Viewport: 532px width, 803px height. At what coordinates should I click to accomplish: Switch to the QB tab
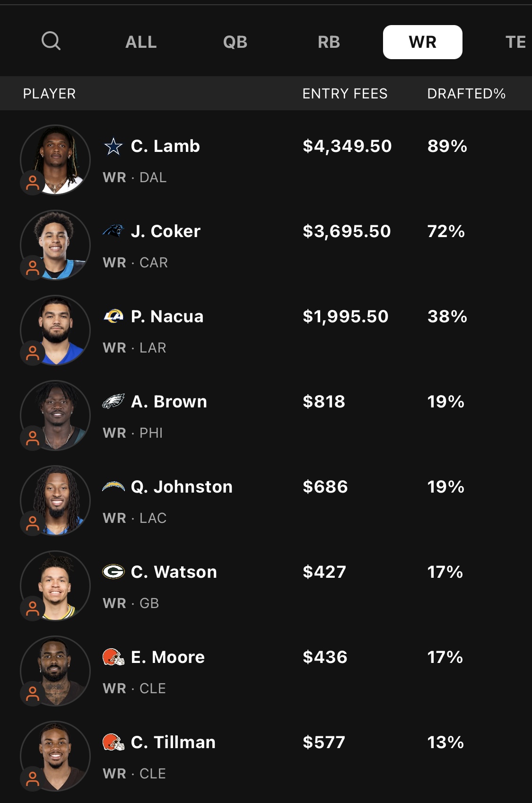tap(235, 42)
